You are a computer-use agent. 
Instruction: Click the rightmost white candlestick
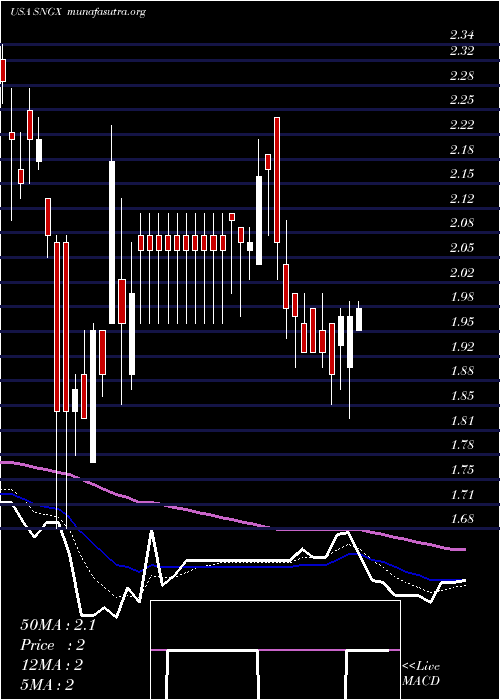(359, 319)
